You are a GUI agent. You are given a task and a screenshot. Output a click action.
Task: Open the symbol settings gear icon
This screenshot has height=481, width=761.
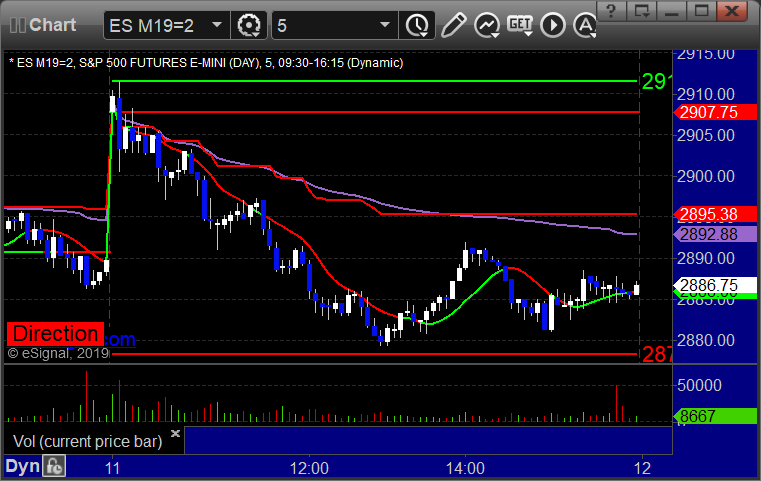click(x=248, y=25)
